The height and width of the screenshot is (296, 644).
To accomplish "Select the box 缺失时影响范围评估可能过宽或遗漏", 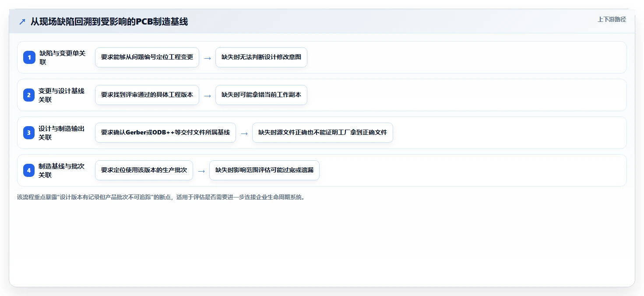I will [x=264, y=170].
